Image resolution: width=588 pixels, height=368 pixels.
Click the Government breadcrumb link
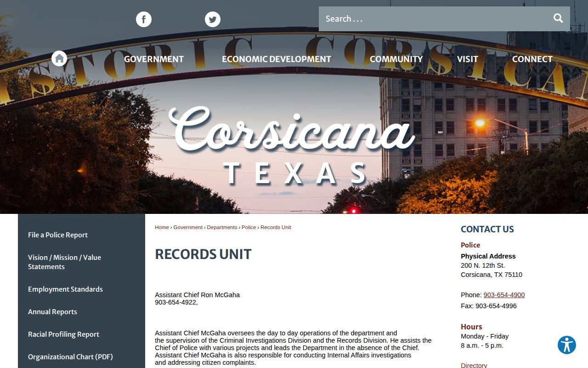[x=188, y=227]
